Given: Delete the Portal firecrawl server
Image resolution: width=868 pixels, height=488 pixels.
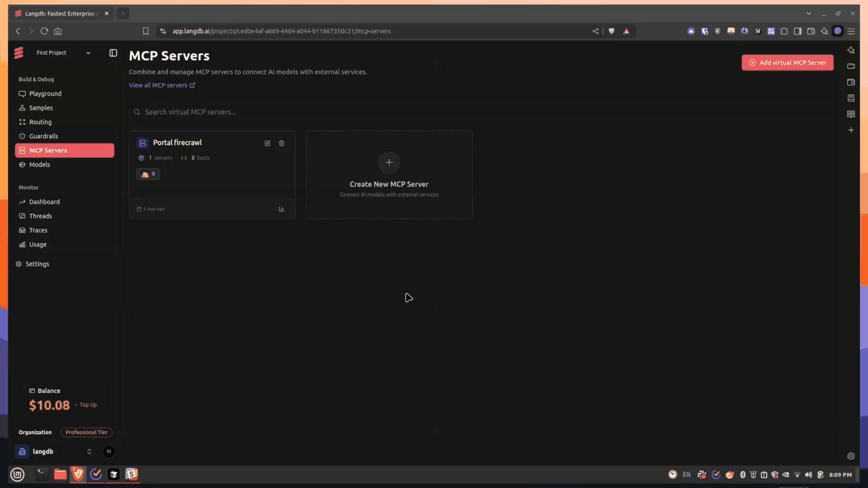Looking at the screenshot, I should pyautogui.click(x=282, y=143).
